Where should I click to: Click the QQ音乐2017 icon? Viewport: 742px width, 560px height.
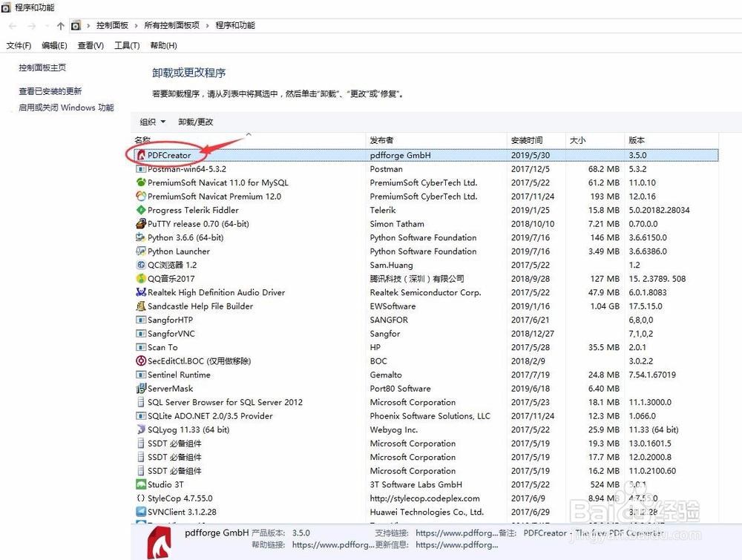[x=141, y=279]
